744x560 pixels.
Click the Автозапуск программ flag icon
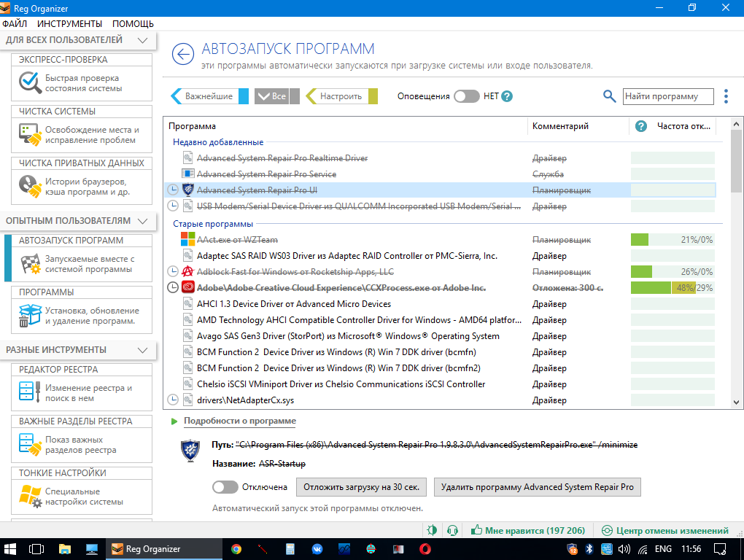31,264
